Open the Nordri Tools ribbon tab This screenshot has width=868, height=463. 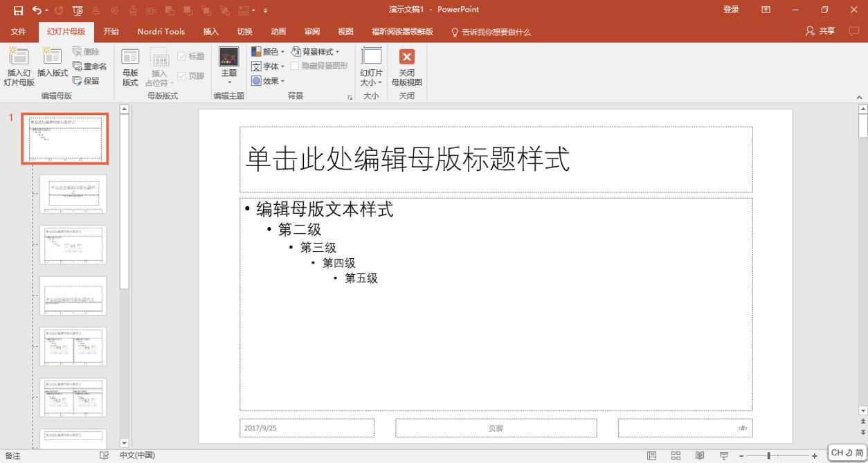click(x=161, y=31)
